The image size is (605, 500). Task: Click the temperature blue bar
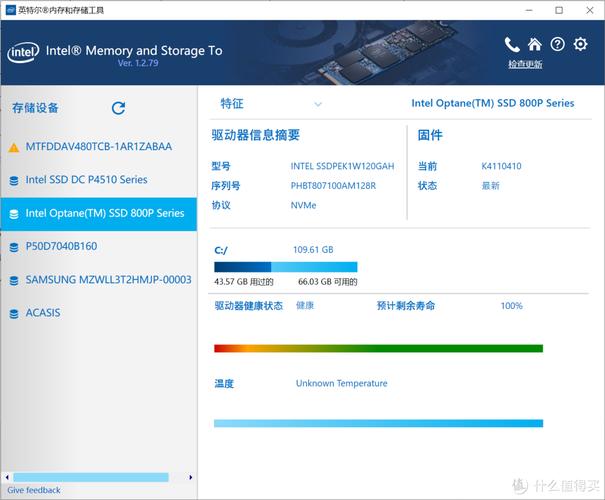379,423
